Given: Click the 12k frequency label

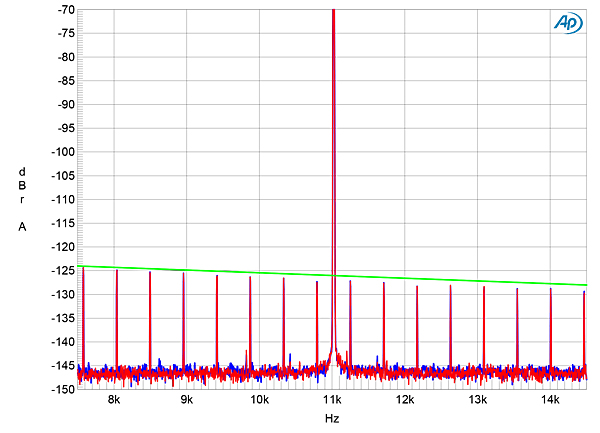Looking at the screenshot, I should [405, 400].
